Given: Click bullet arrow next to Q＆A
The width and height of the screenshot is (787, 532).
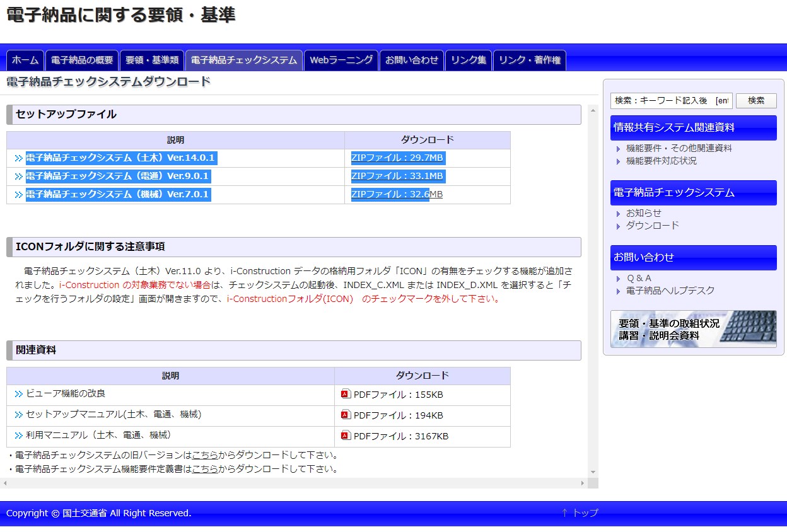Looking at the screenshot, I should pyautogui.click(x=619, y=279).
